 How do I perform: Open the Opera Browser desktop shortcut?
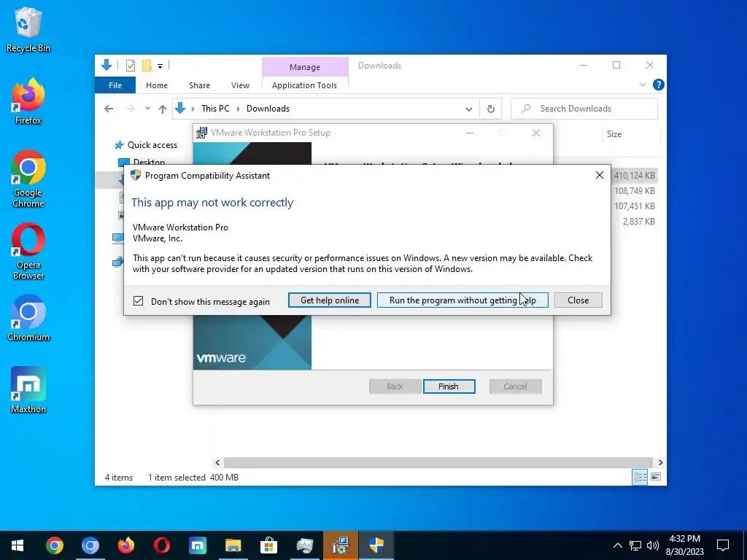pos(28,252)
